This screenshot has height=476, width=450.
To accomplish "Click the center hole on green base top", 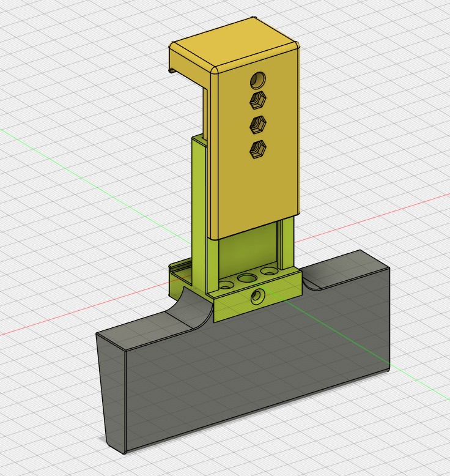I will (x=246, y=278).
